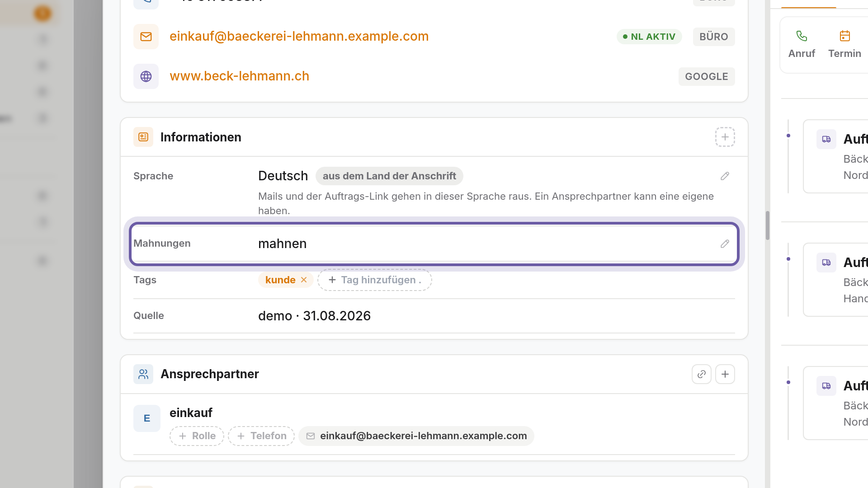This screenshot has height=488, width=868.
Task: Click the truck icon of the first Auftrag card
Action: (x=826, y=139)
